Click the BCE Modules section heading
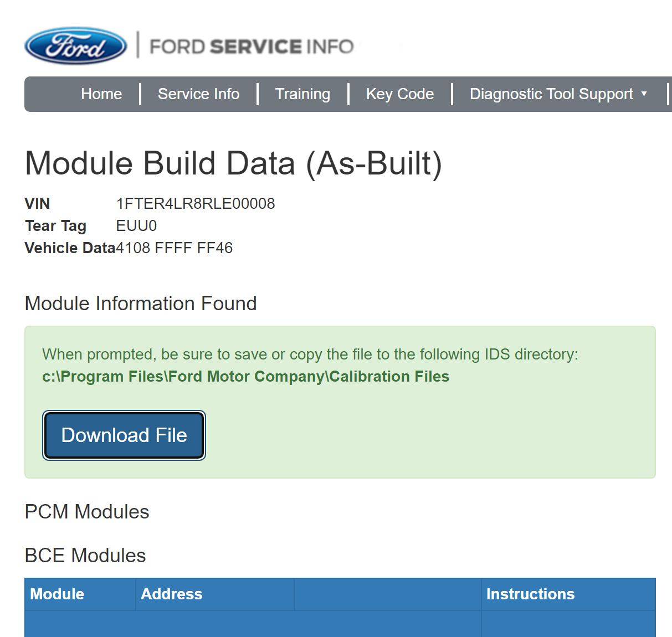Screen dimensions: 672x637 click(x=85, y=556)
